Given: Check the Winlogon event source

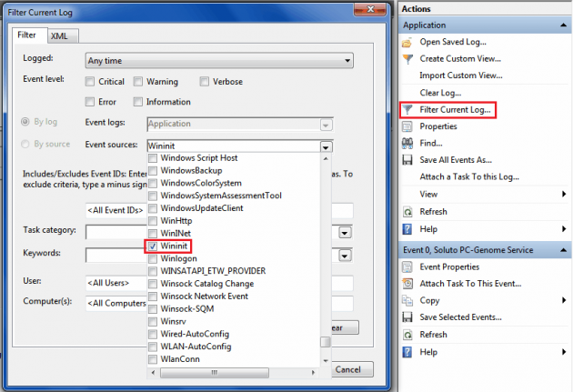Looking at the screenshot, I should click(153, 258).
